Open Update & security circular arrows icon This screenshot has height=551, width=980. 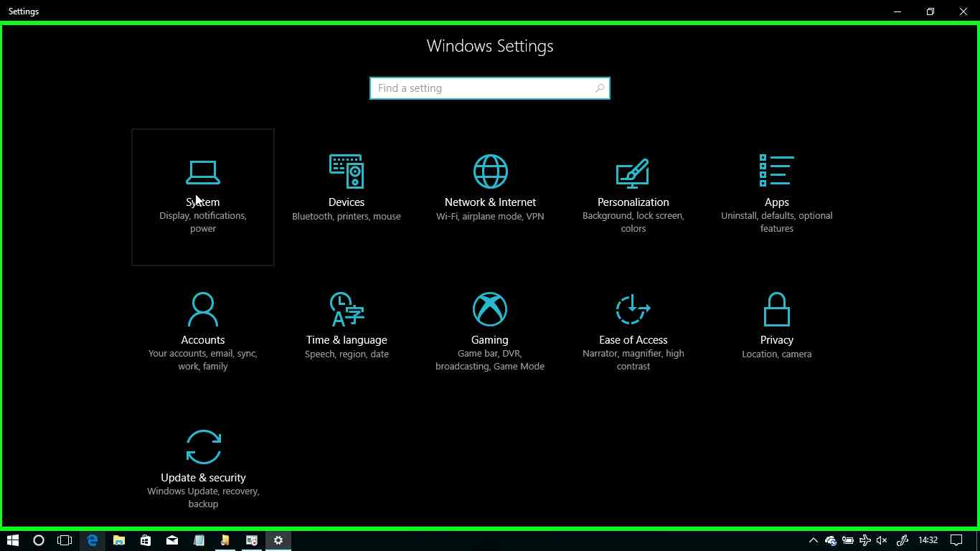203,447
